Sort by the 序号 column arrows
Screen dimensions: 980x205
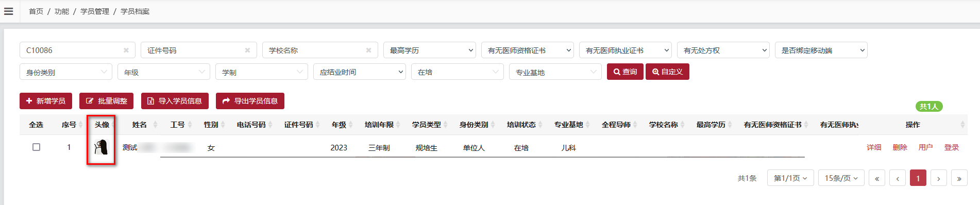81,125
